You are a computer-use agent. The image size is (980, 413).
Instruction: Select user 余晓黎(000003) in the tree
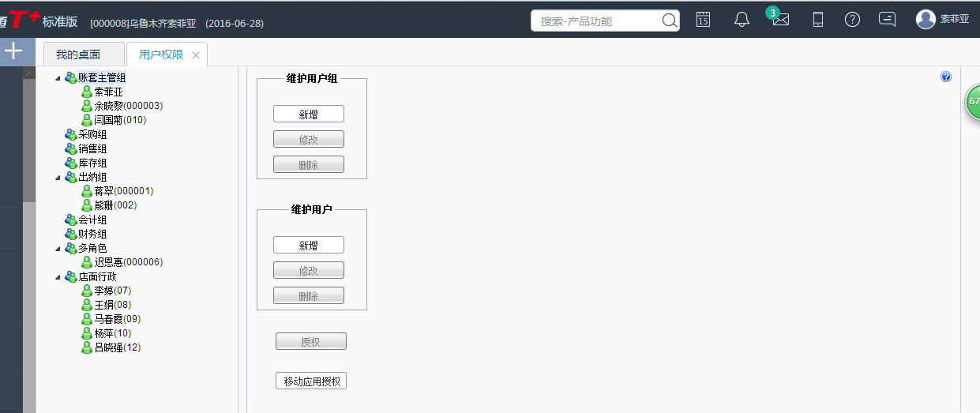pyautogui.click(x=128, y=106)
